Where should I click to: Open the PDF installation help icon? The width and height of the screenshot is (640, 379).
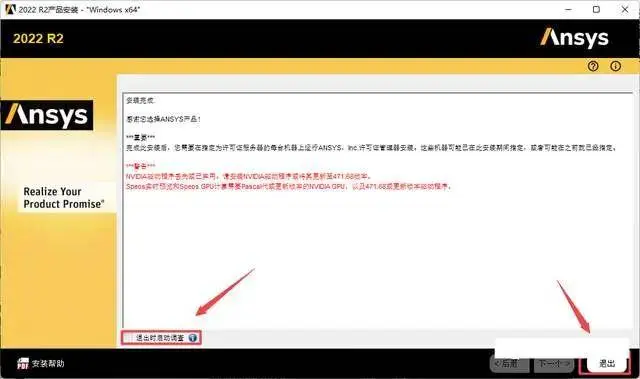23,363
